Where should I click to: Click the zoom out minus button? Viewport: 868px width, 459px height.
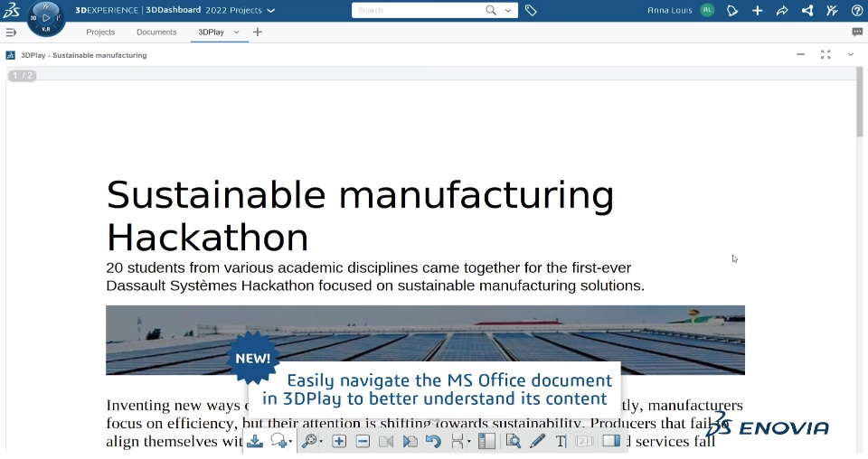[363, 441]
